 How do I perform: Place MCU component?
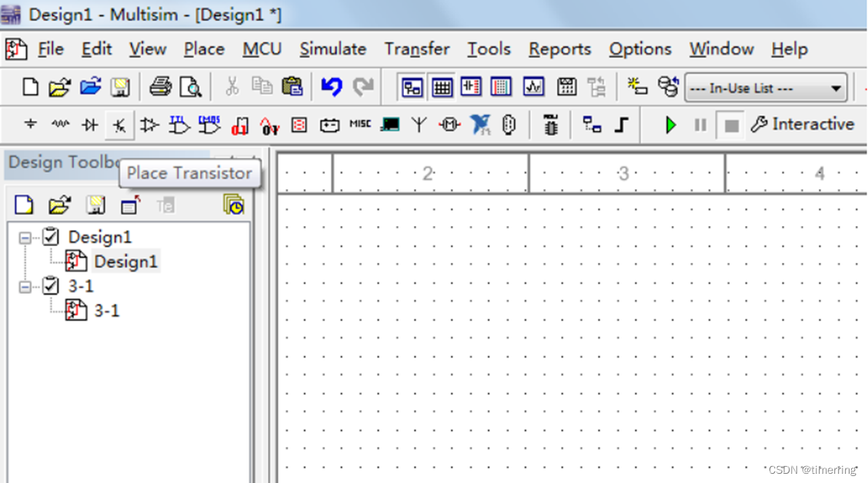[x=550, y=125]
